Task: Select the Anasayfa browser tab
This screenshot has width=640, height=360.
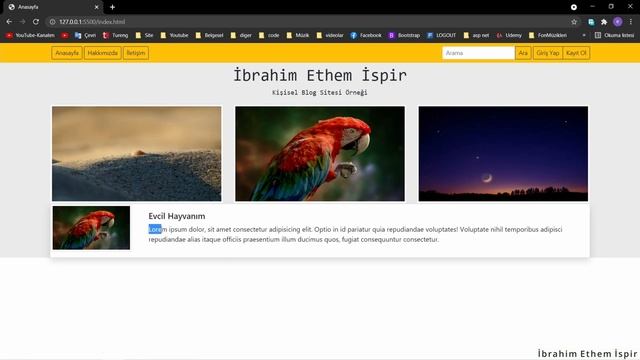Action: 52,7
